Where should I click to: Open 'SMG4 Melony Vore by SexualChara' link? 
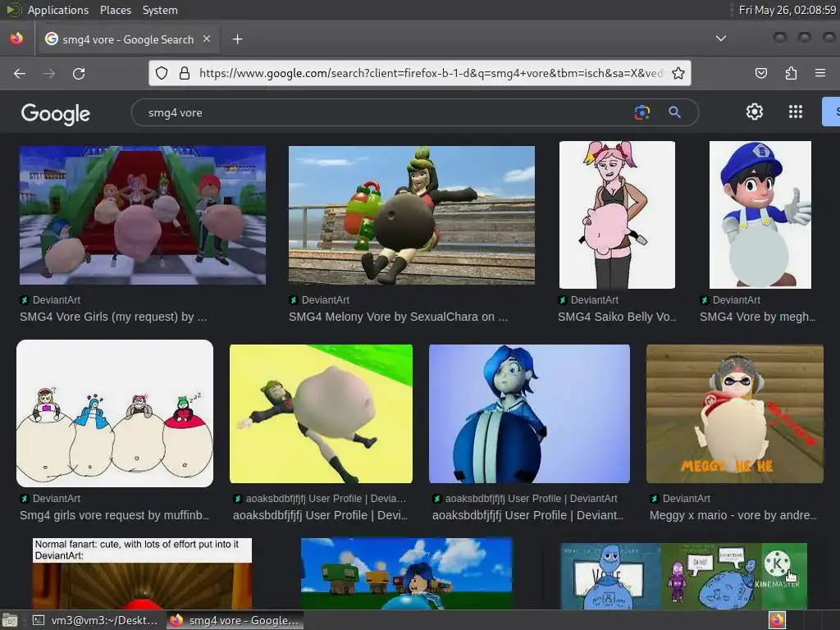click(x=398, y=317)
